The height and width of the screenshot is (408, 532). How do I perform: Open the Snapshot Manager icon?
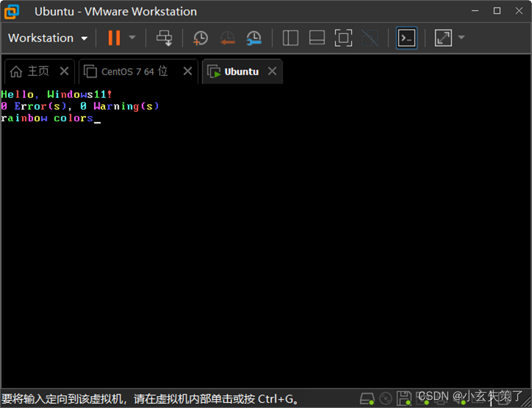[x=254, y=38]
